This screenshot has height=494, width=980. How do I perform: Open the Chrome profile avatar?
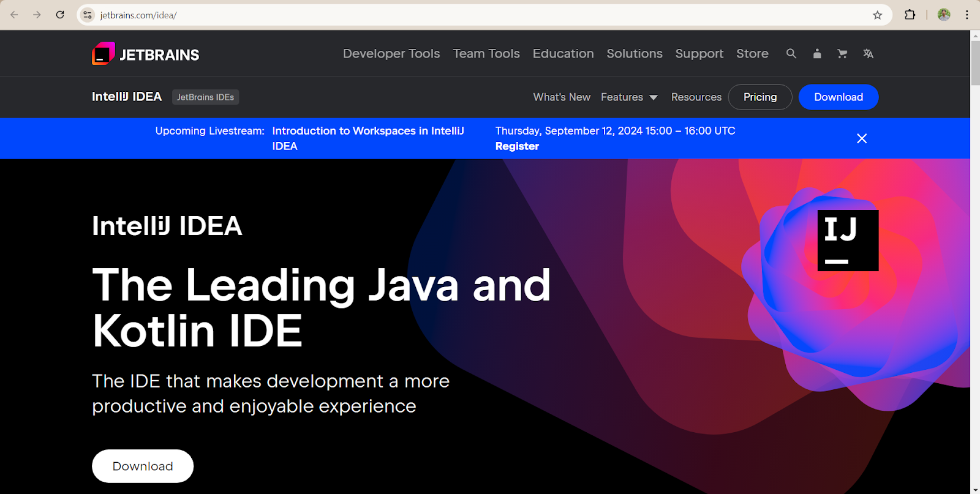click(944, 15)
